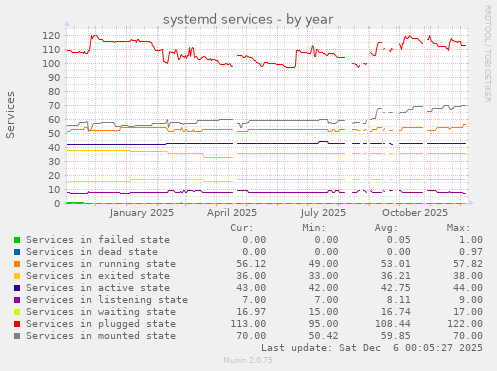497x371 pixels.
Task: Click the green failed state legend swatch
Action: (x=17, y=240)
